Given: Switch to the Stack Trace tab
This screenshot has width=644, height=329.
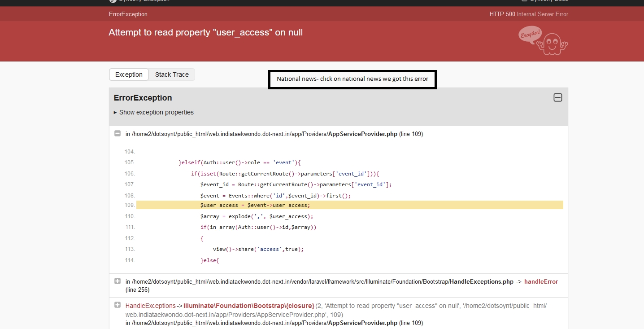Looking at the screenshot, I should pyautogui.click(x=172, y=75).
